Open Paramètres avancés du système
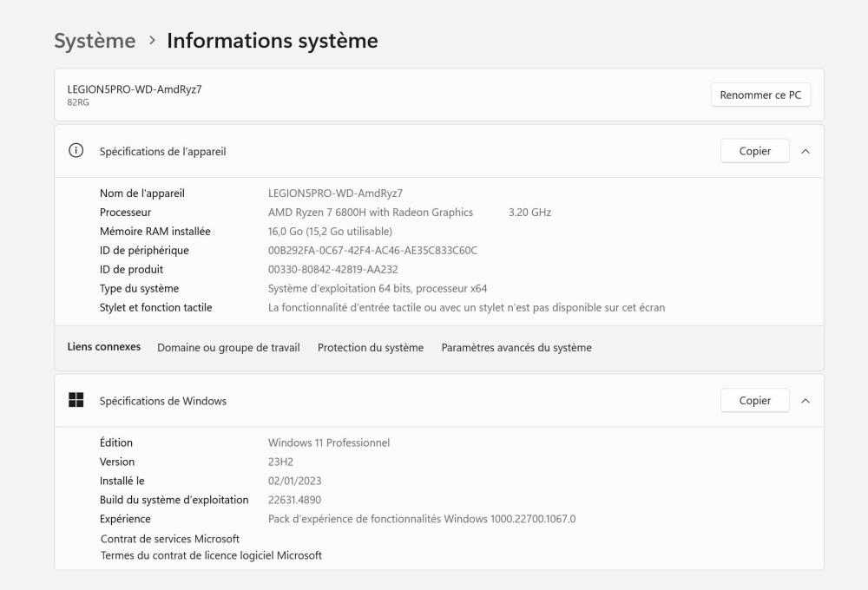 [x=516, y=348]
